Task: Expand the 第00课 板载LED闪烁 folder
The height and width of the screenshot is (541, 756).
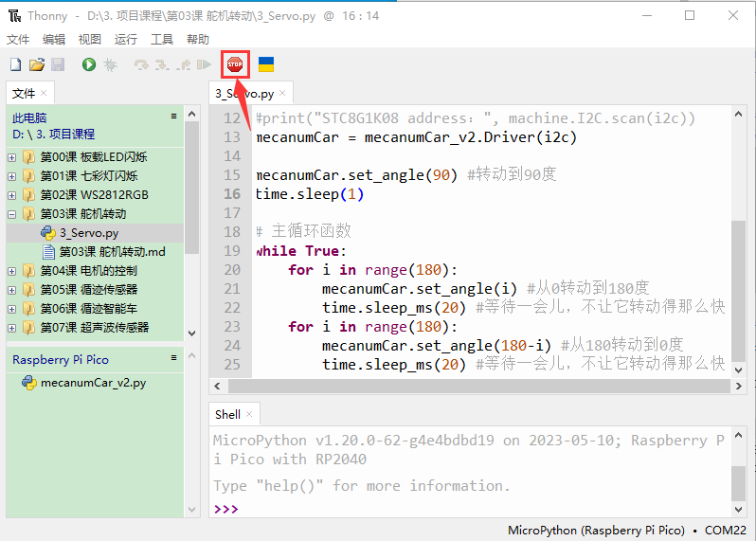Action: pos(12,157)
